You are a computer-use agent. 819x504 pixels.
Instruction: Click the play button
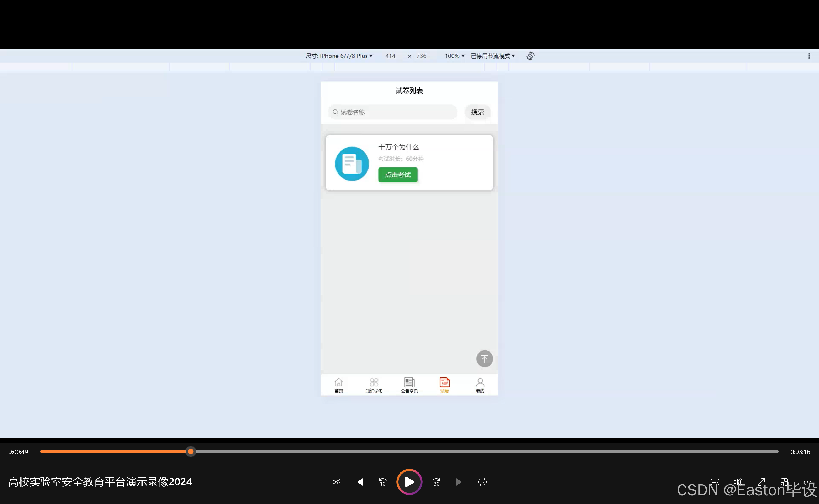pyautogui.click(x=409, y=482)
